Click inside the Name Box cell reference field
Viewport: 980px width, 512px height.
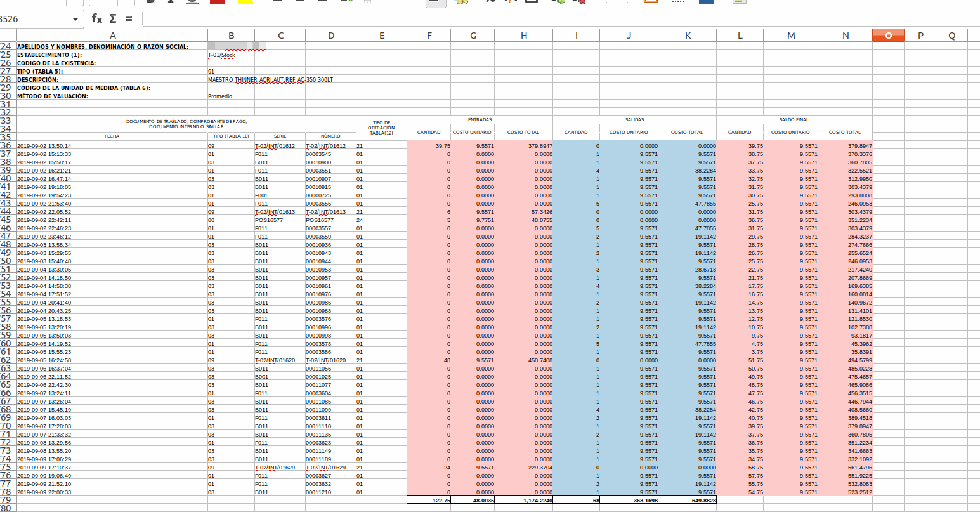(34, 19)
